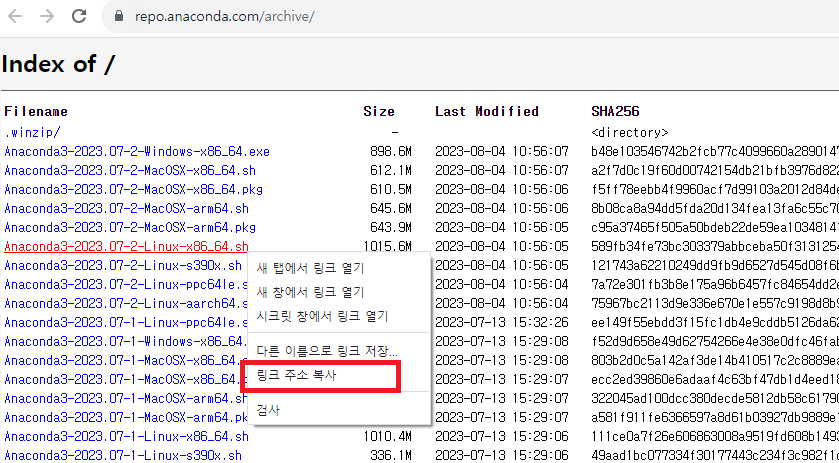Open Anaconda3-2023.07-2-MacOSX-x86_64.pkg link

tap(133, 189)
